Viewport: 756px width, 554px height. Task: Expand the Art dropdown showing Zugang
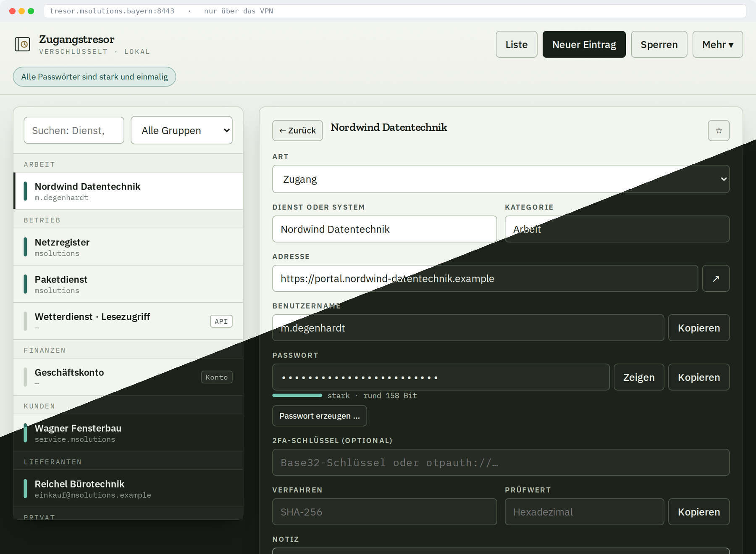pyautogui.click(x=501, y=179)
